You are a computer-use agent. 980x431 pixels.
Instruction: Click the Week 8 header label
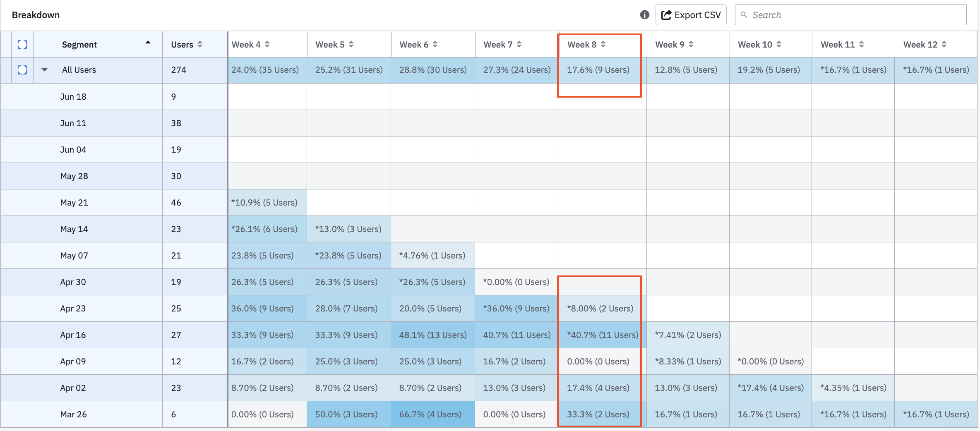click(582, 45)
